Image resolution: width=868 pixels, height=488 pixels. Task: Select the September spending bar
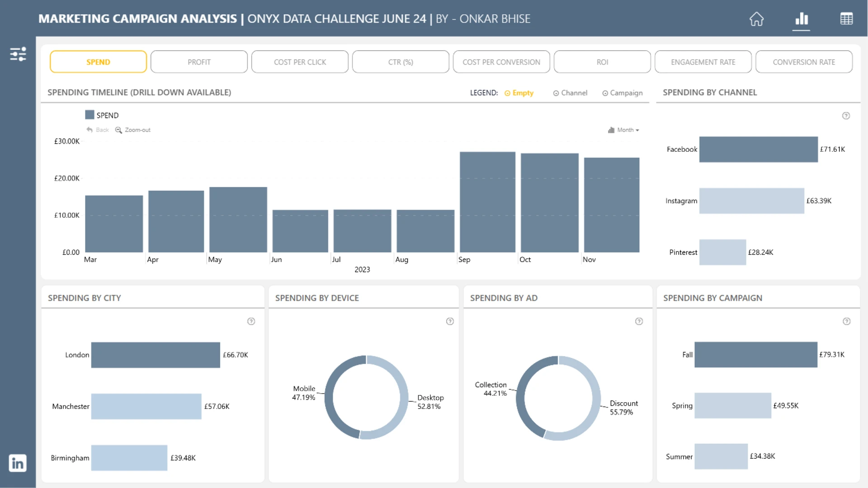tap(487, 202)
